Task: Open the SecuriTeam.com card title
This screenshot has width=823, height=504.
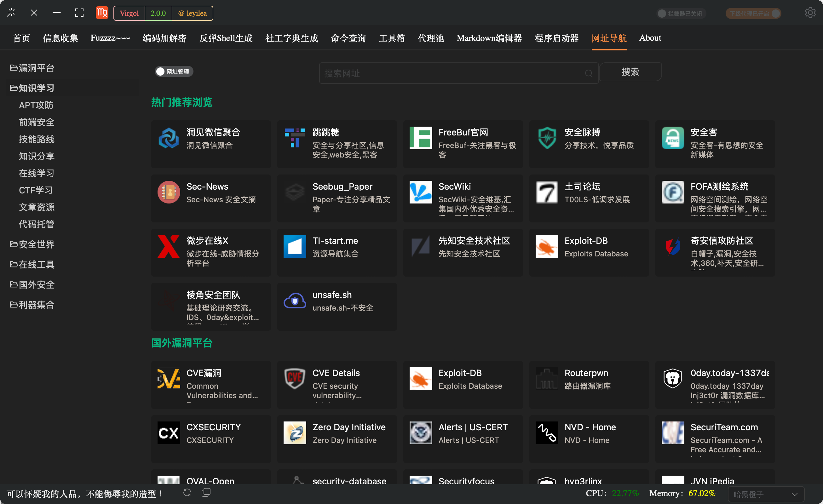Action: click(724, 427)
